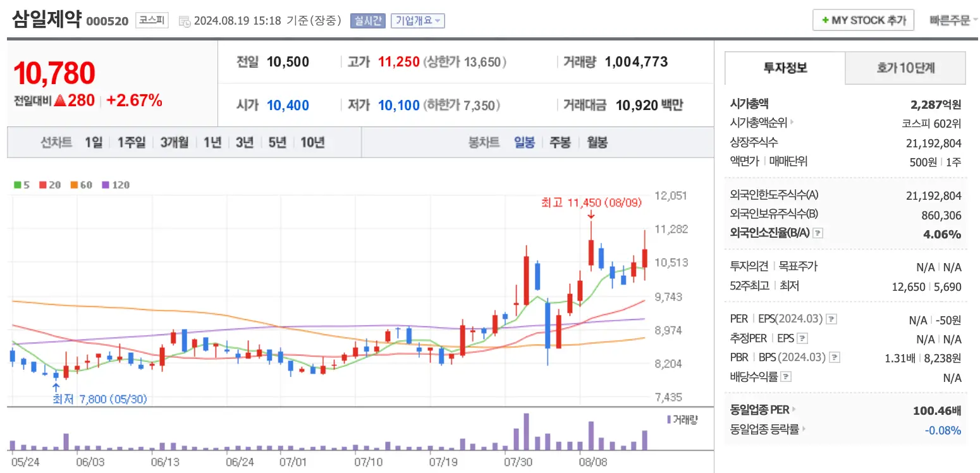
Task: Click the 고가 value 11,250
Action: 398,62
